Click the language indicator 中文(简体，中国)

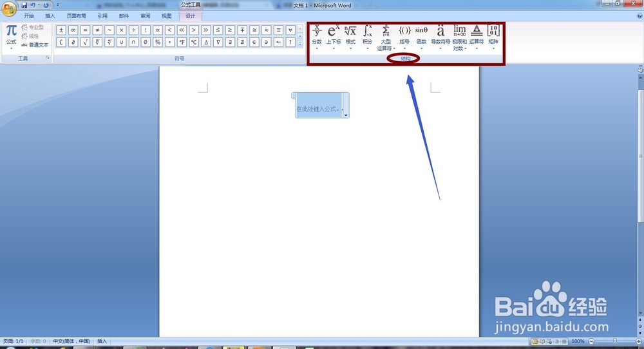(71, 341)
